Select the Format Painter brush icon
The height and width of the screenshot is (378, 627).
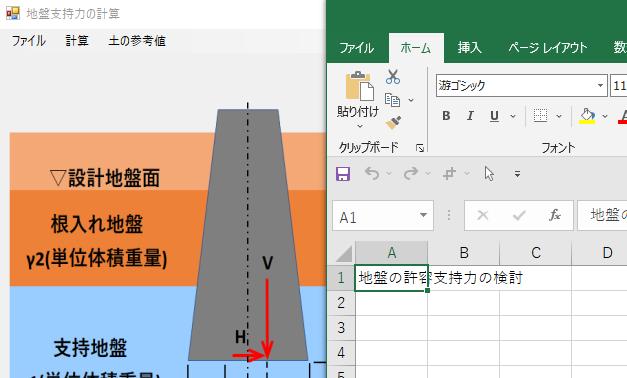(393, 122)
